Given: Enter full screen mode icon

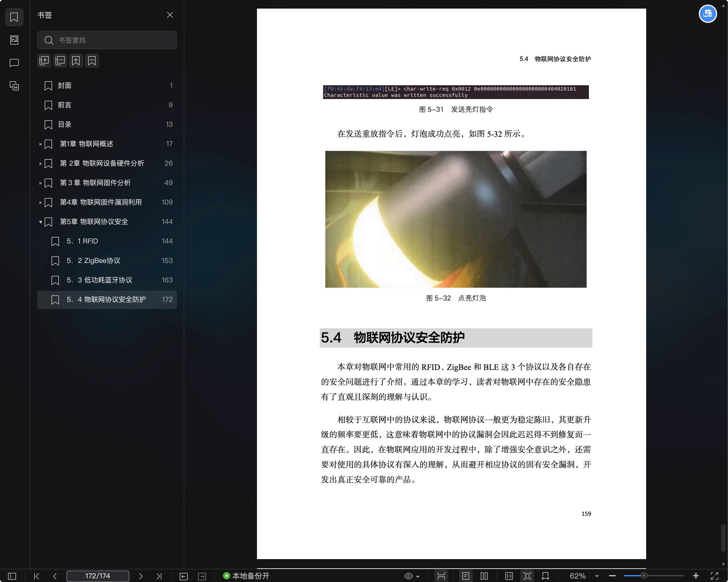Looking at the screenshot, I should tap(715, 576).
